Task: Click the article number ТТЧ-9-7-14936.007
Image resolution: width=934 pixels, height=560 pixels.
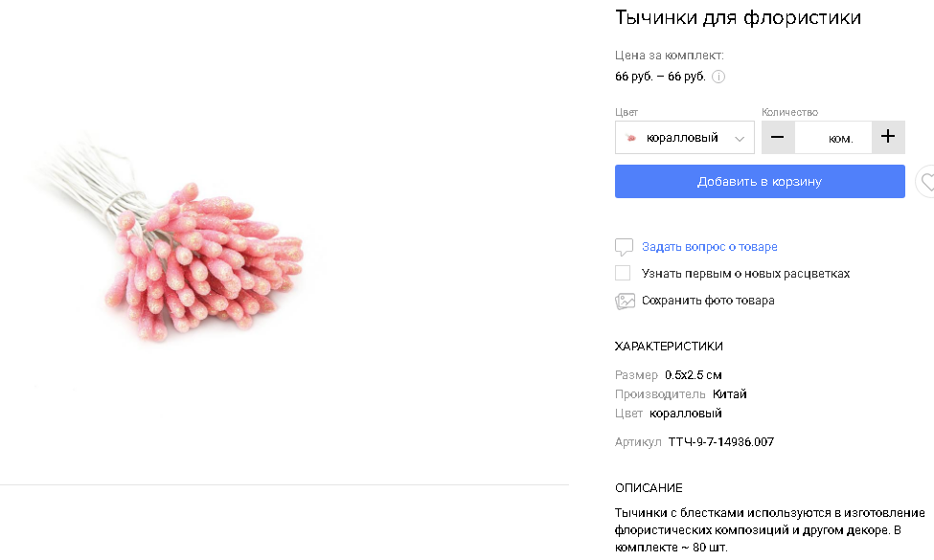Action: point(720,442)
